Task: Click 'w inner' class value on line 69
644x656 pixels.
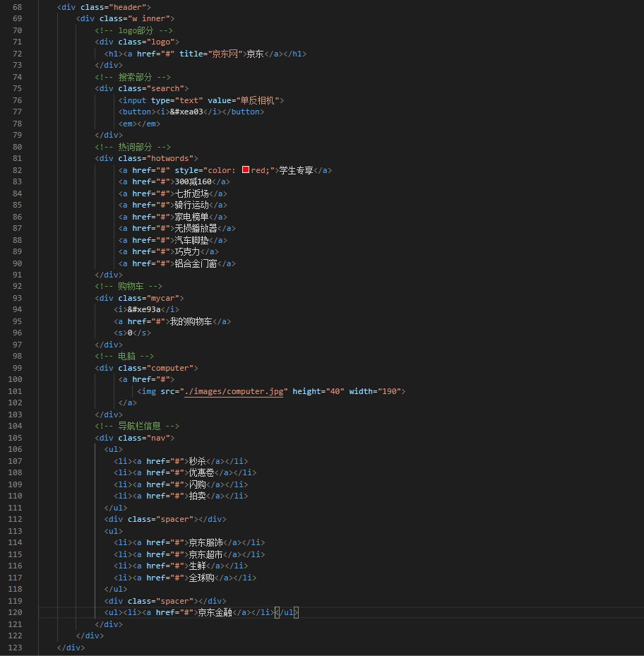Action: (x=151, y=18)
